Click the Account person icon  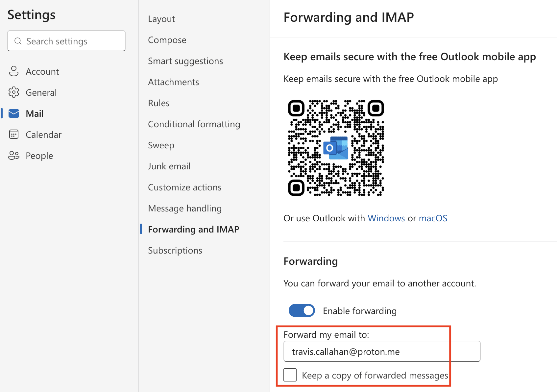point(14,71)
